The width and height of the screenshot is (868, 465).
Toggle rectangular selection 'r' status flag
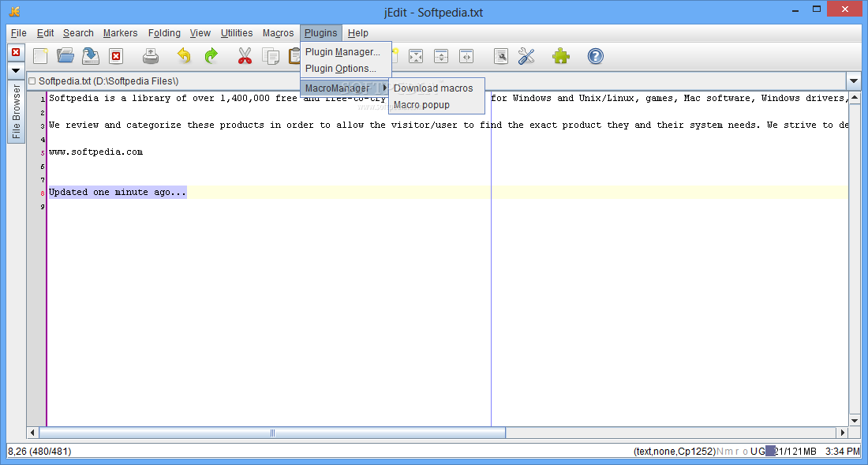coord(737,451)
